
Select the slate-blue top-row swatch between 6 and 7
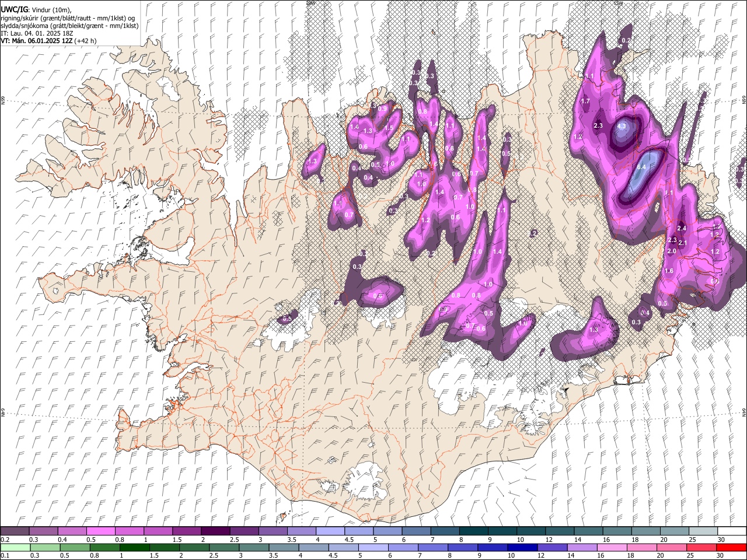tap(415, 531)
